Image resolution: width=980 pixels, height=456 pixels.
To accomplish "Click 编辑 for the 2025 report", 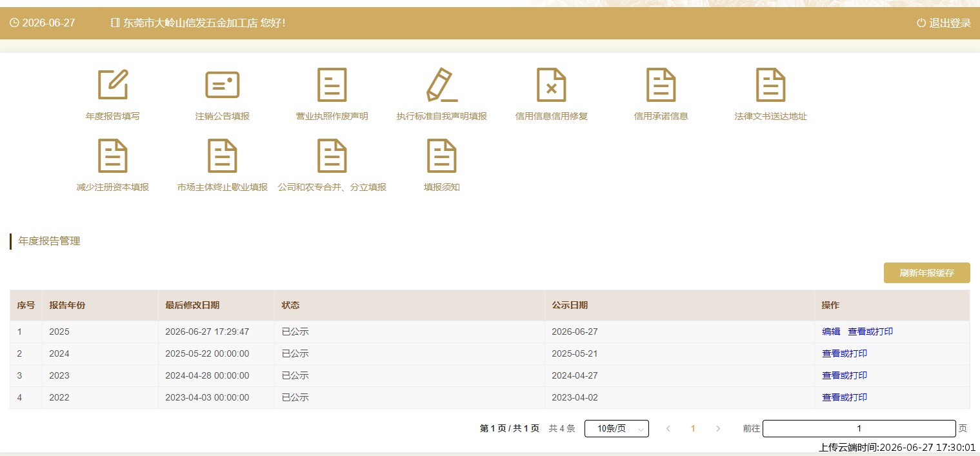I will (x=831, y=332).
